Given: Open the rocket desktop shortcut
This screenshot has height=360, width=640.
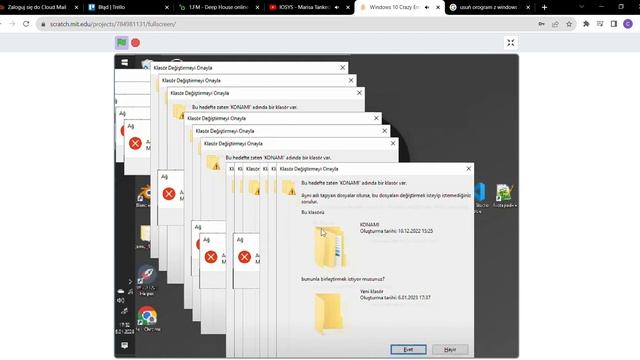Looking at the screenshot, I should click(x=146, y=280).
